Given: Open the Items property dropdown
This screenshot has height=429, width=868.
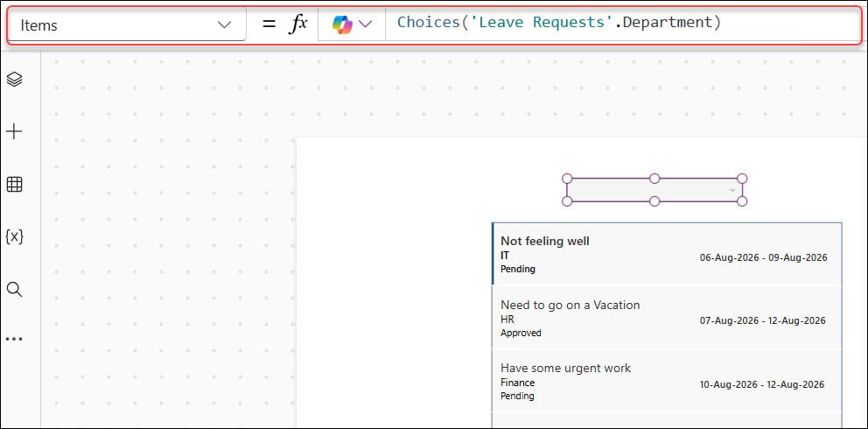Looking at the screenshot, I should [127, 25].
